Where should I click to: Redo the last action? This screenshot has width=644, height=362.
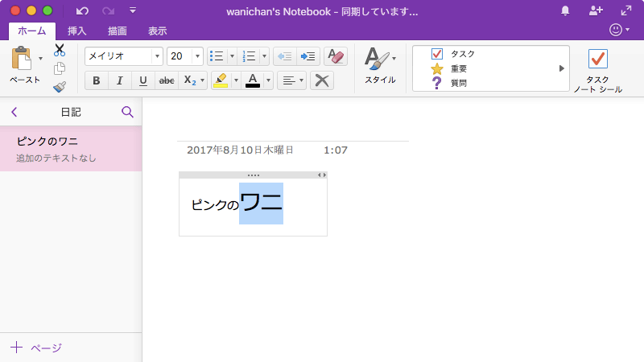(108, 11)
